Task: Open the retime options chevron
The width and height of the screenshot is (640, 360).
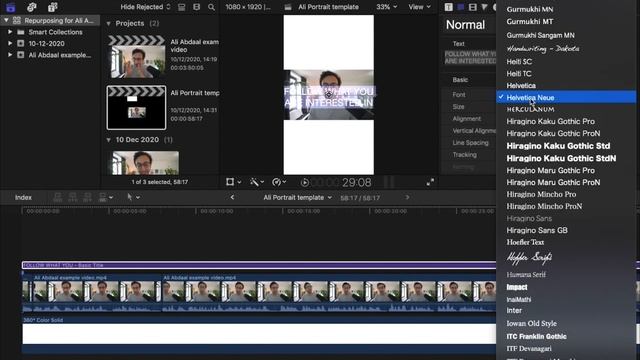Action: pyautogui.click(x=284, y=182)
